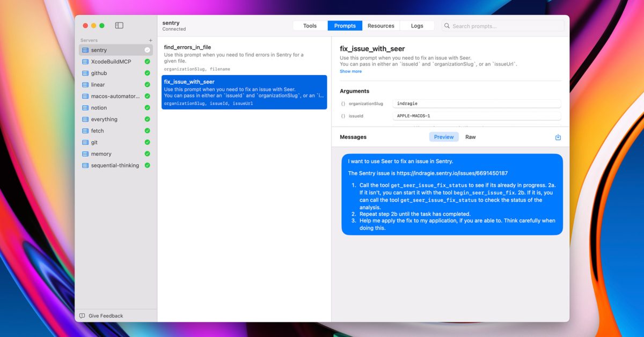This screenshot has width=644, height=337.
Task: Select the Prompts tab
Action: (345, 26)
